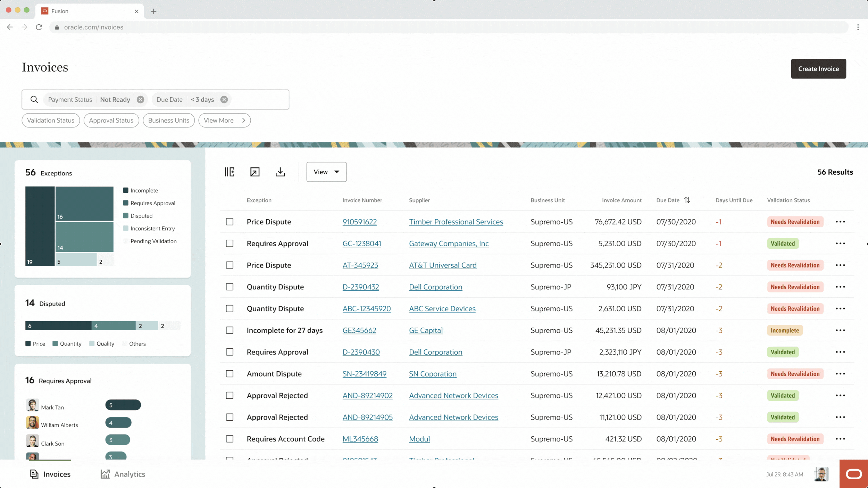Expand View More filters
Image resolution: width=868 pixels, height=488 pixels.
(224, 121)
